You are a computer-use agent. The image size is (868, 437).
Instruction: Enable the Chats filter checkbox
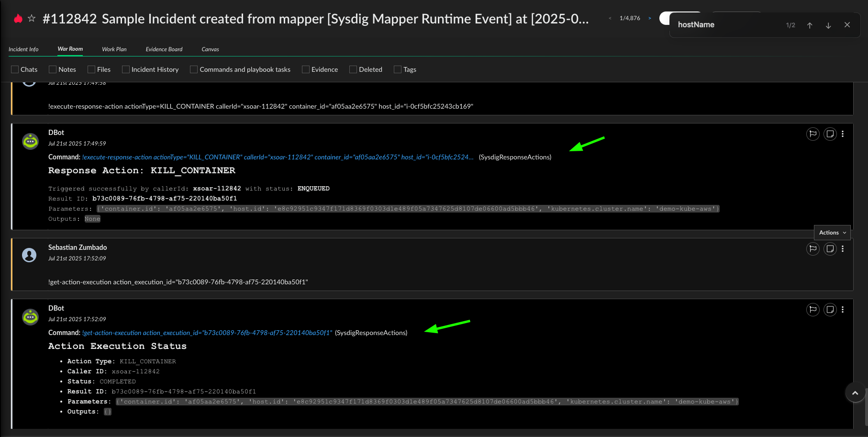(x=15, y=69)
